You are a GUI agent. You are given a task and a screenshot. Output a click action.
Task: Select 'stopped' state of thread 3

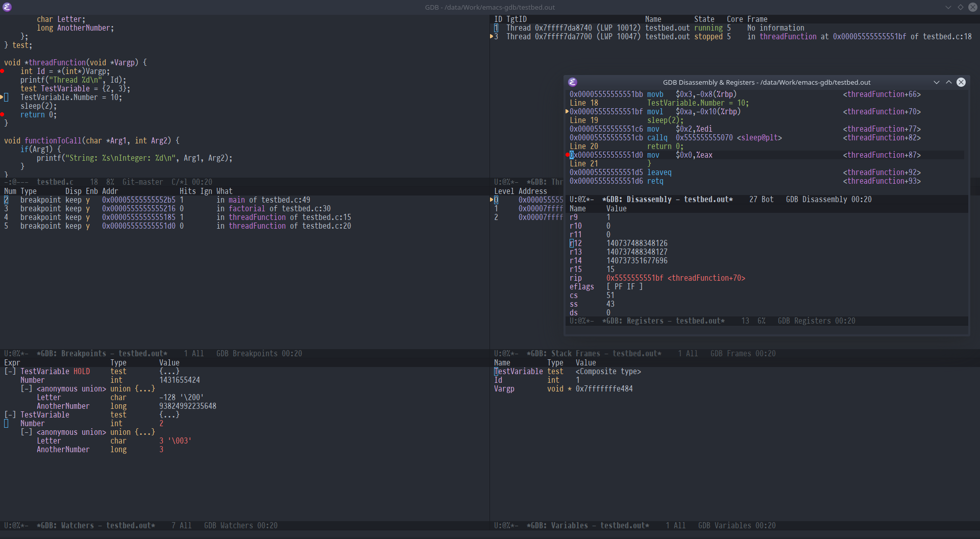pyautogui.click(x=708, y=37)
